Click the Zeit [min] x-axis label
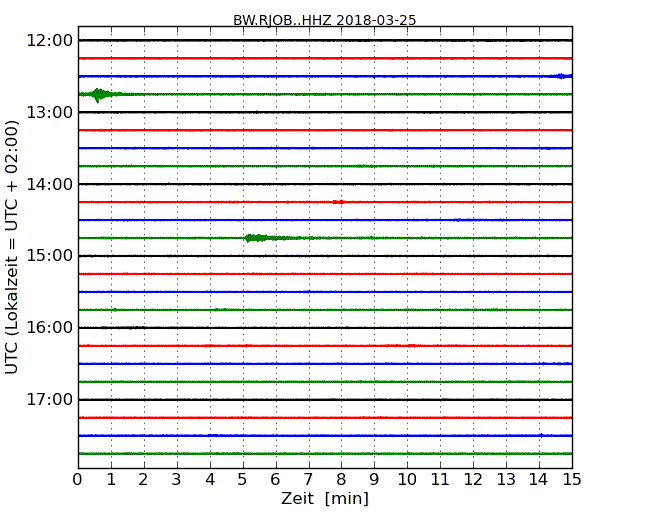This screenshot has height=520, width=650. tap(325, 498)
